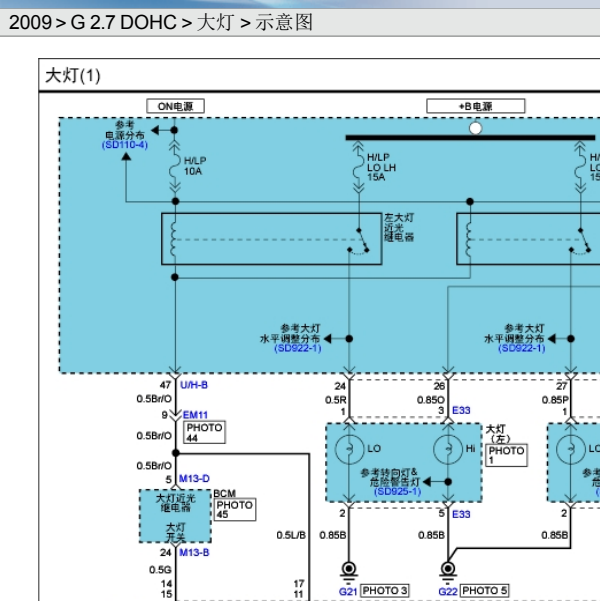Click the M13-B connector link
The width and height of the screenshot is (600, 601).
pos(194,553)
